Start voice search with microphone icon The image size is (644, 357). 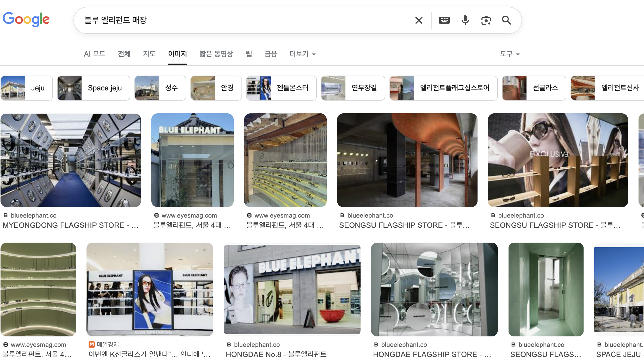click(x=465, y=20)
